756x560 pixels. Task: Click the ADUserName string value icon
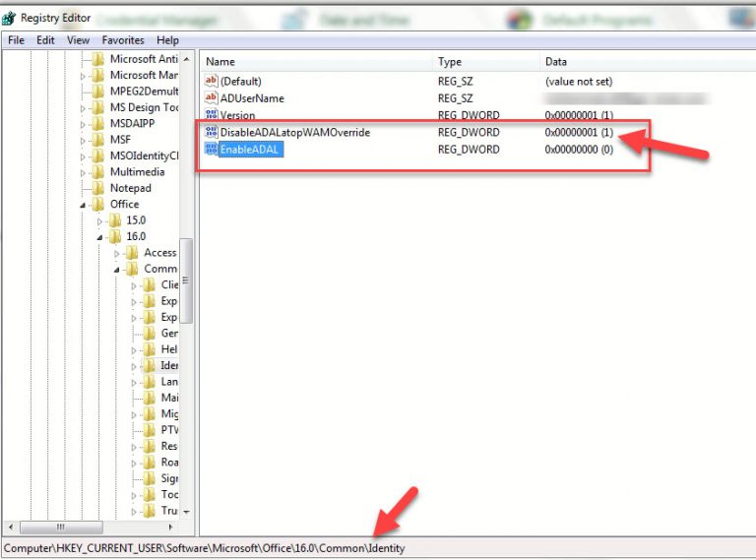[211, 98]
